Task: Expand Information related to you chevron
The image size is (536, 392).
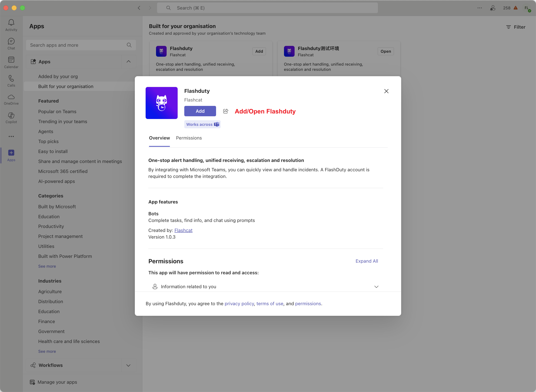Action: click(x=376, y=287)
